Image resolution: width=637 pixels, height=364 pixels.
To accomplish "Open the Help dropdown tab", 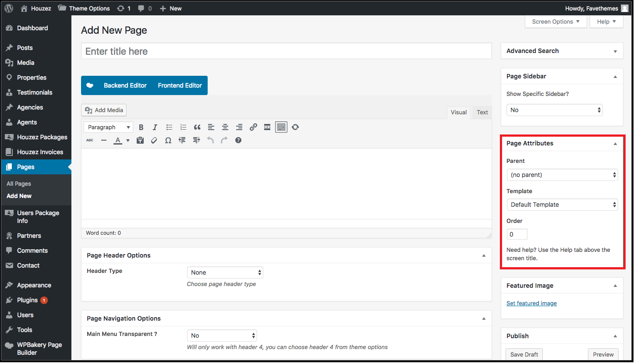I will click(606, 21).
